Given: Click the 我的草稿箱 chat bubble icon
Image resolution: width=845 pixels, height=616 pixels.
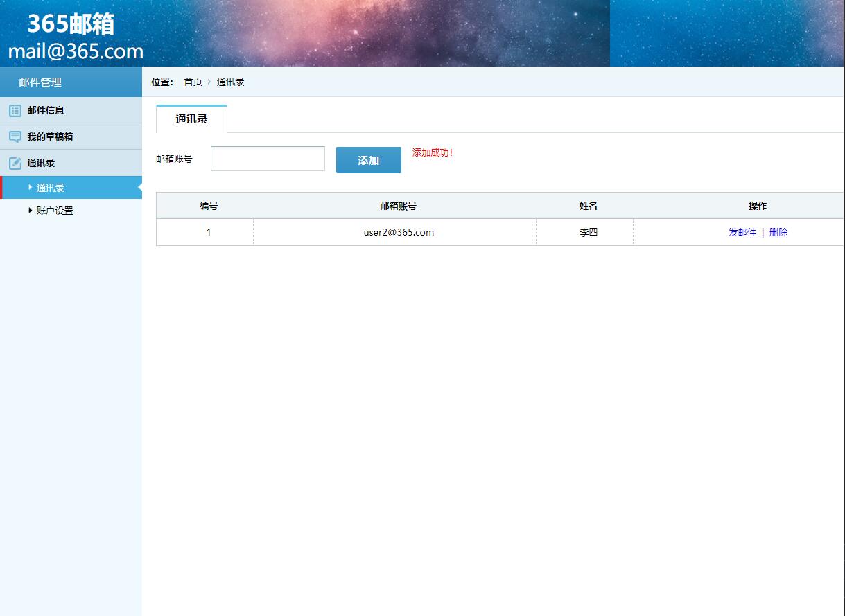Looking at the screenshot, I should (x=15, y=136).
